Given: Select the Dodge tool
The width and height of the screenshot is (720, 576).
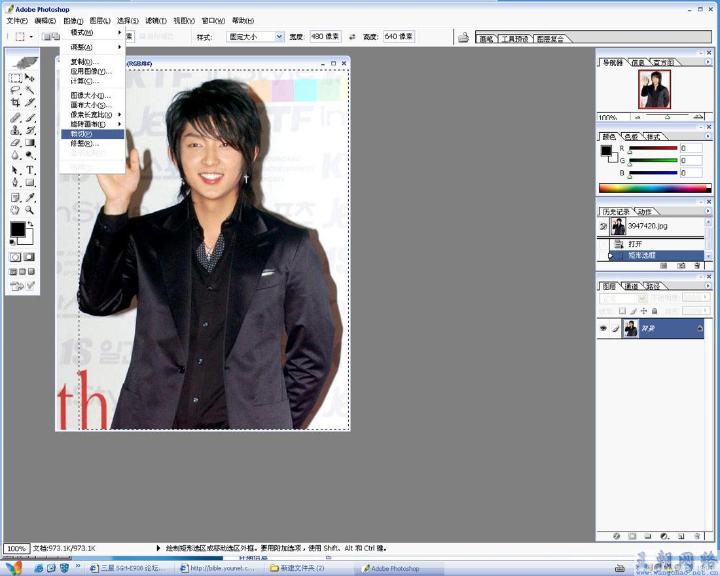Looking at the screenshot, I should pos(30,155).
